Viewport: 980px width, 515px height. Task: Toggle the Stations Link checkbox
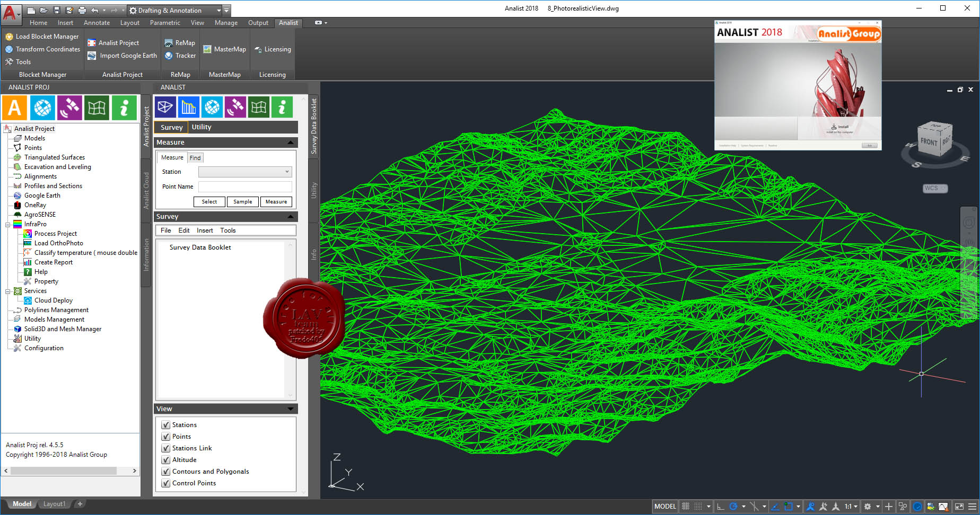tap(166, 448)
